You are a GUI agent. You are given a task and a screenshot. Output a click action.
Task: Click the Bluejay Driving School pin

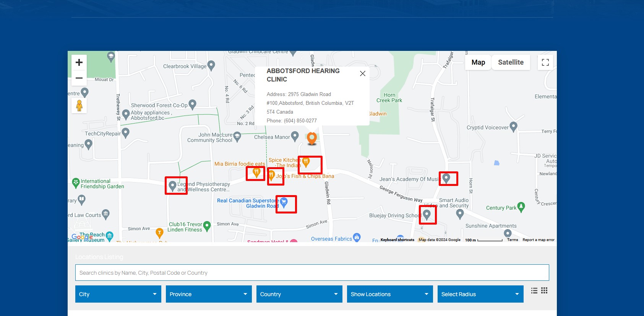tap(427, 214)
